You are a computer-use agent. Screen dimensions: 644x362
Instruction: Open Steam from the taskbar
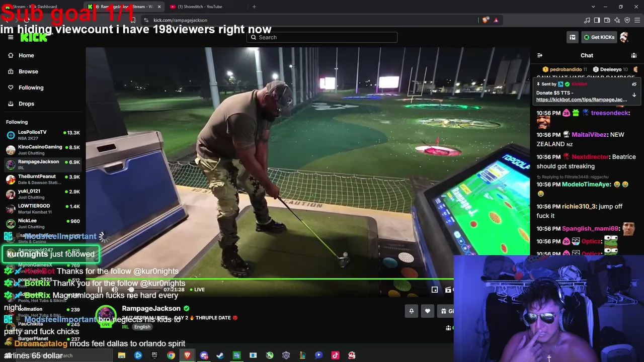point(220,355)
